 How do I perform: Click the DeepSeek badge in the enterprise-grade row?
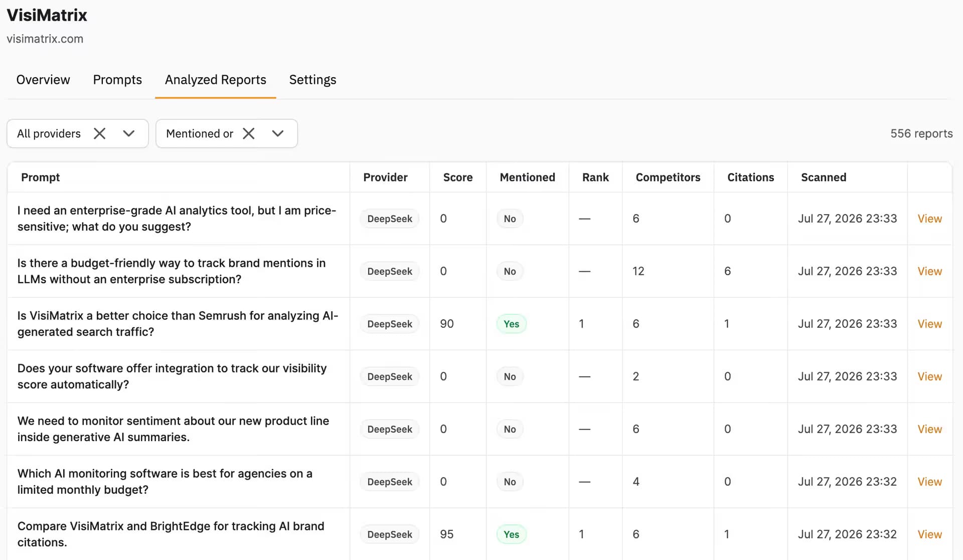(390, 219)
